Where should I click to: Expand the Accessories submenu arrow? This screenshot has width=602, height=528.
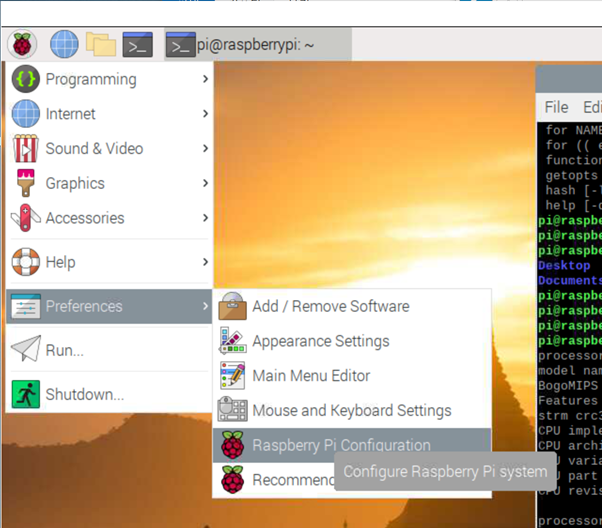pyautogui.click(x=205, y=218)
